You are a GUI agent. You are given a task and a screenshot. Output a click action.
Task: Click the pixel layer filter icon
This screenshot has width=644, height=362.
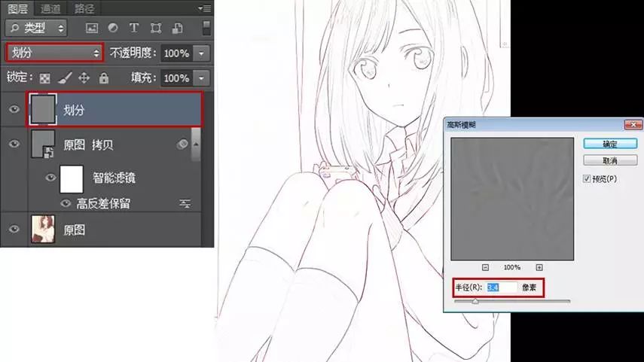pos(92,29)
